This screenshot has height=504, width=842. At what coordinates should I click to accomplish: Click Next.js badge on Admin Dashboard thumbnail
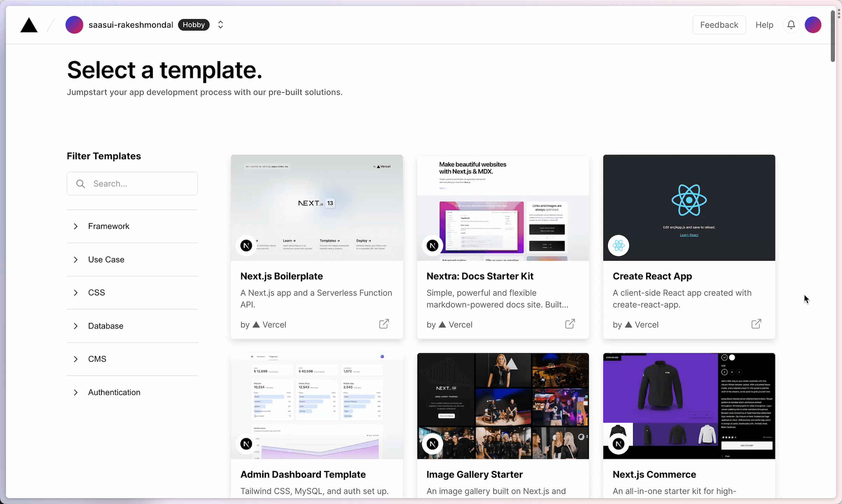pos(246,444)
